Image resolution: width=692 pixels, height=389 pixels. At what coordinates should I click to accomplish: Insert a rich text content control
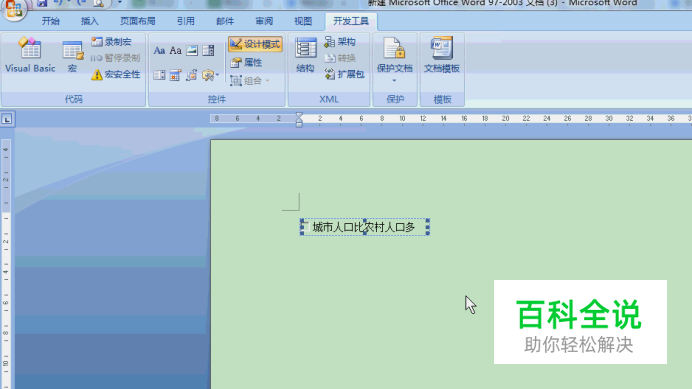159,50
